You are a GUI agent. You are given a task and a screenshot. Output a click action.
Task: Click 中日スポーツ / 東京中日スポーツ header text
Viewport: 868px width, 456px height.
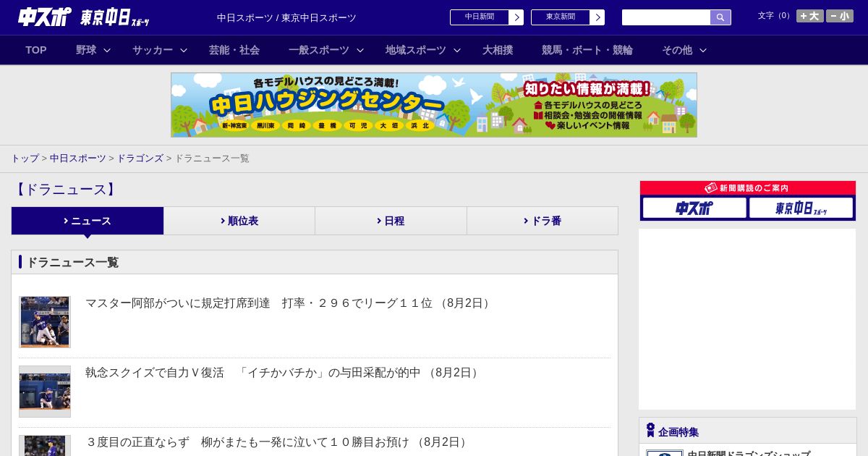click(286, 18)
